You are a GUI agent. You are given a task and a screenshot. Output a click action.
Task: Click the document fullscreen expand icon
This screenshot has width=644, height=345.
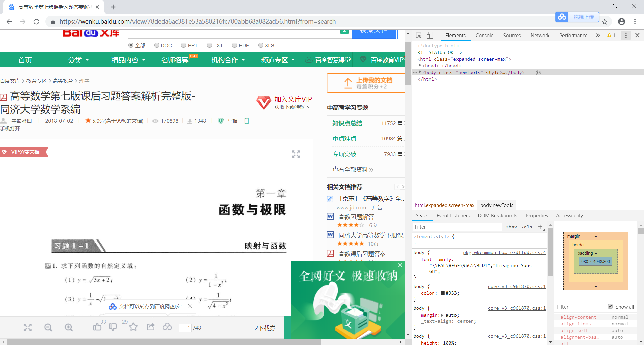point(296,154)
